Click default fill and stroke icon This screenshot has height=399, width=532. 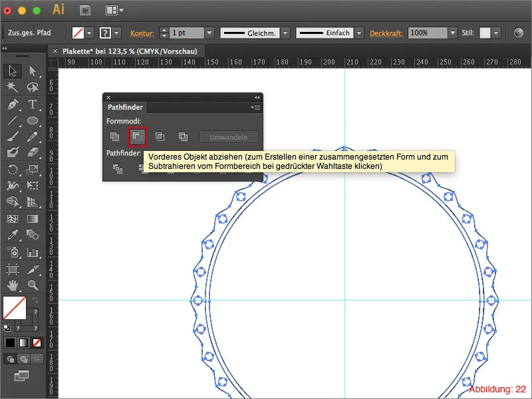coord(7,328)
